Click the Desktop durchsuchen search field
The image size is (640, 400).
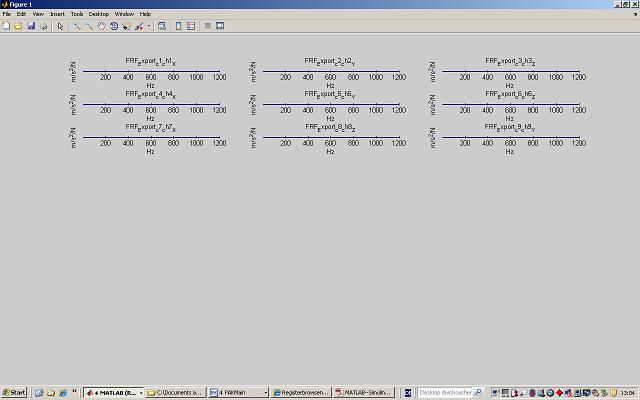[447, 393]
